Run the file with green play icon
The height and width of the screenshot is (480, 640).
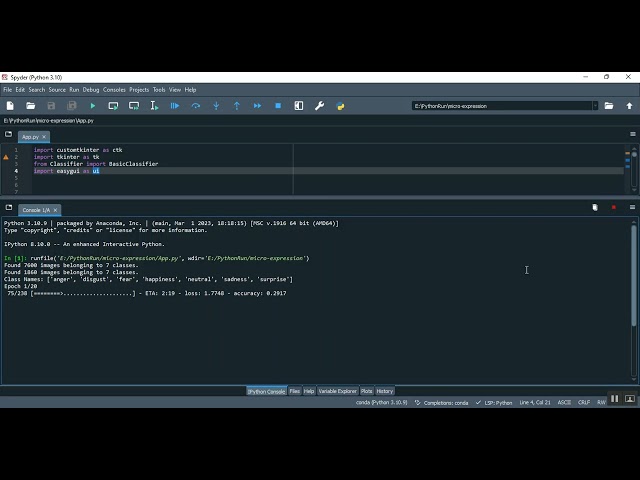(93, 106)
